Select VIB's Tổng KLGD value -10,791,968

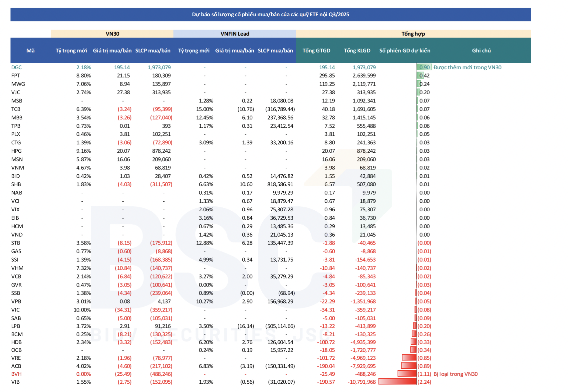point(362,382)
